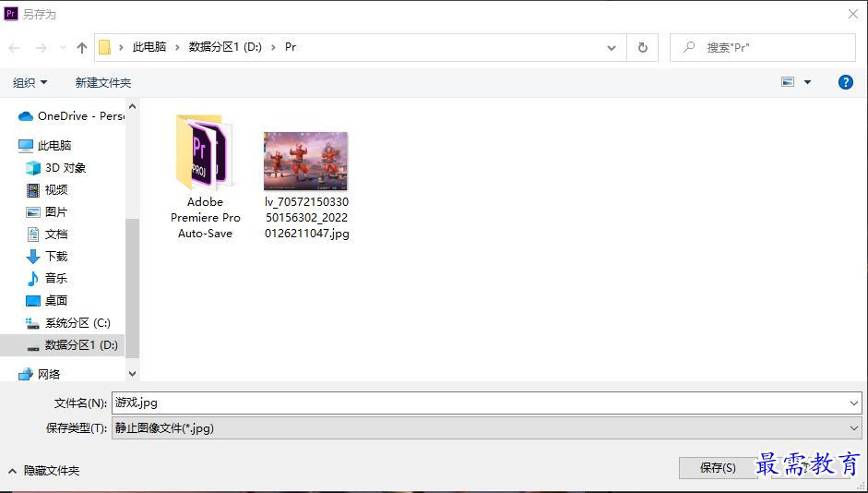Open 视频 folder in the sidebar
The height and width of the screenshot is (493, 868).
47,190
